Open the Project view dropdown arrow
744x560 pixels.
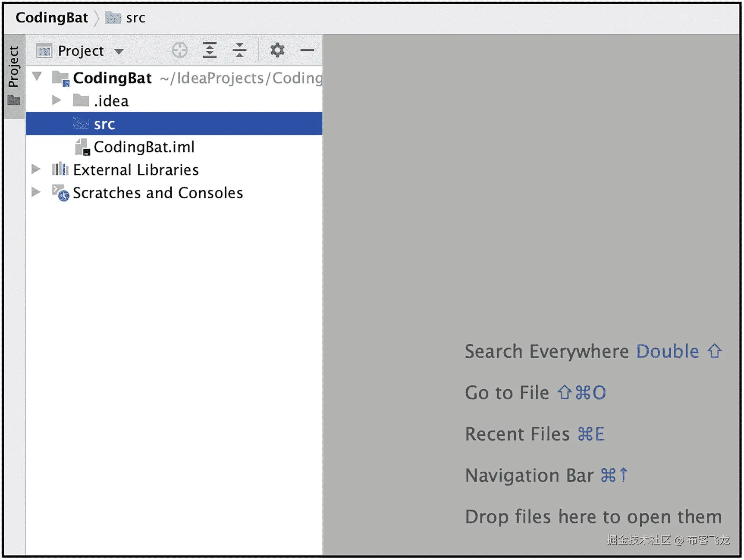point(119,52)
